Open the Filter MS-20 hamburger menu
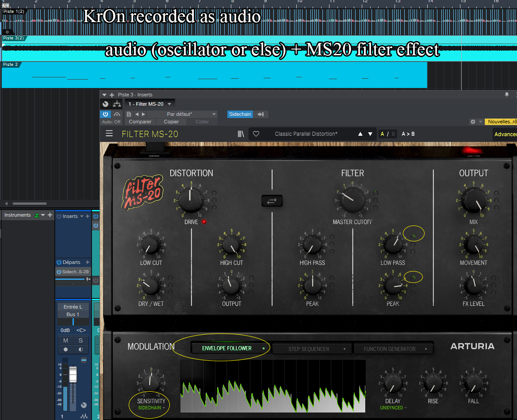 point(109,134)
